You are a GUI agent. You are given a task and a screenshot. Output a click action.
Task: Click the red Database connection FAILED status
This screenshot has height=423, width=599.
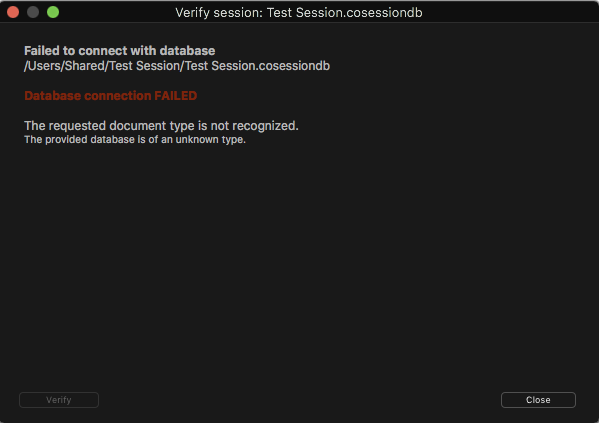pyautogui.click(x=110, y=96)
